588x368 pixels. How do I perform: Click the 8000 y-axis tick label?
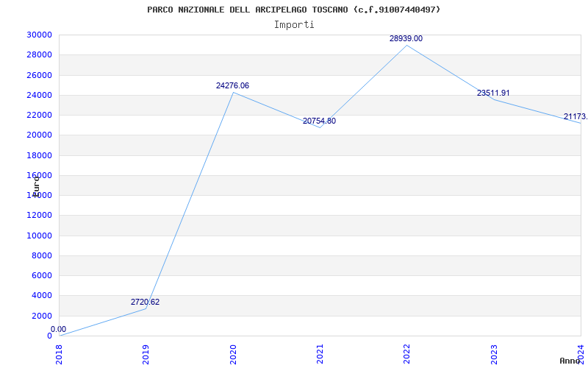41,255
